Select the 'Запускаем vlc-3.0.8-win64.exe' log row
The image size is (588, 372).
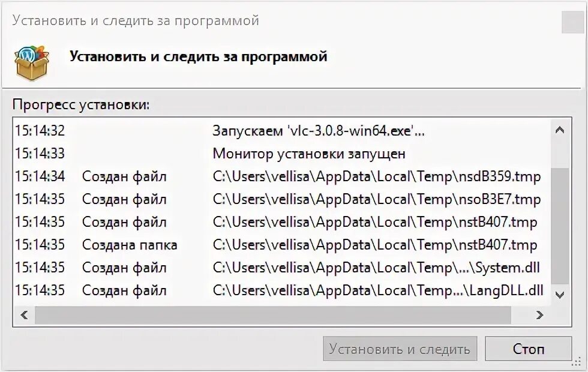tap(318, 131)
